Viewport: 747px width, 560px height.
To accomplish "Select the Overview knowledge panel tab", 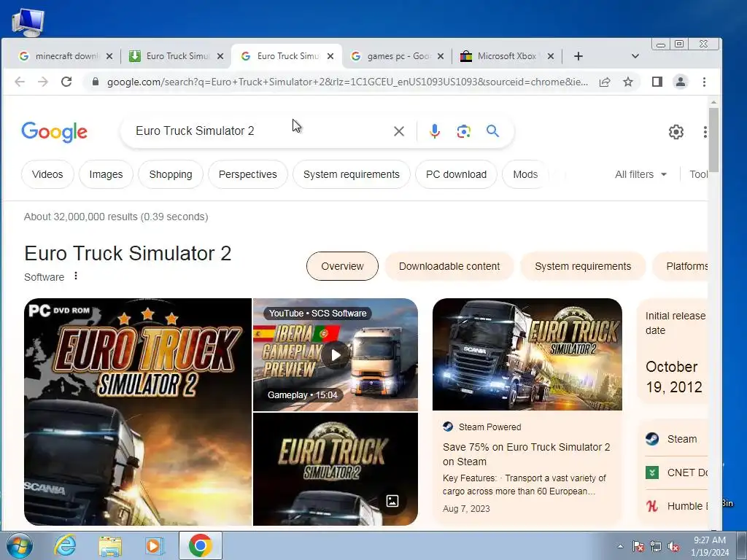I will (342, 266).
